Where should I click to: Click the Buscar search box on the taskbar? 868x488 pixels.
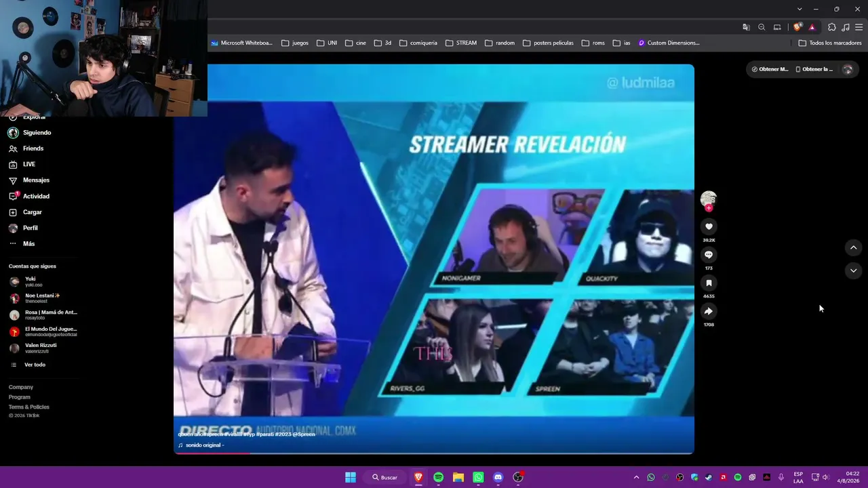385,477
